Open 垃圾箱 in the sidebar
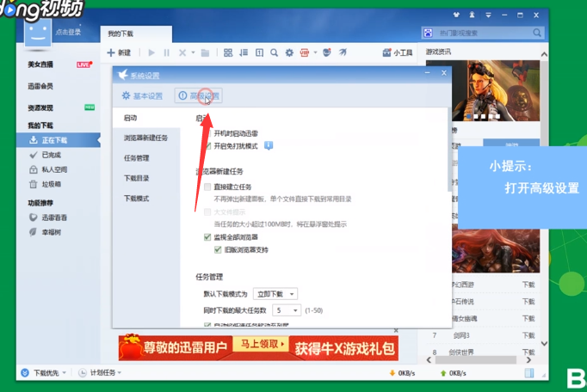 click(x=52, y=185)
